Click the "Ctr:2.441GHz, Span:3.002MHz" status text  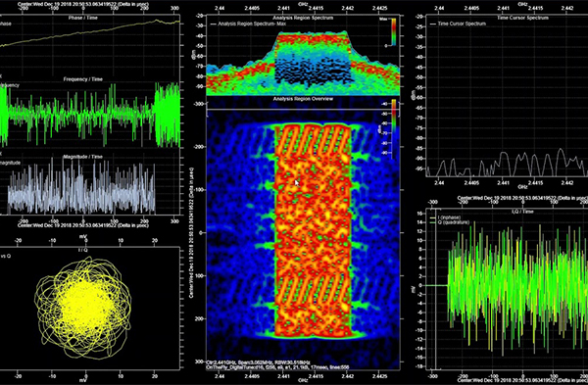(x=258, y=362)
